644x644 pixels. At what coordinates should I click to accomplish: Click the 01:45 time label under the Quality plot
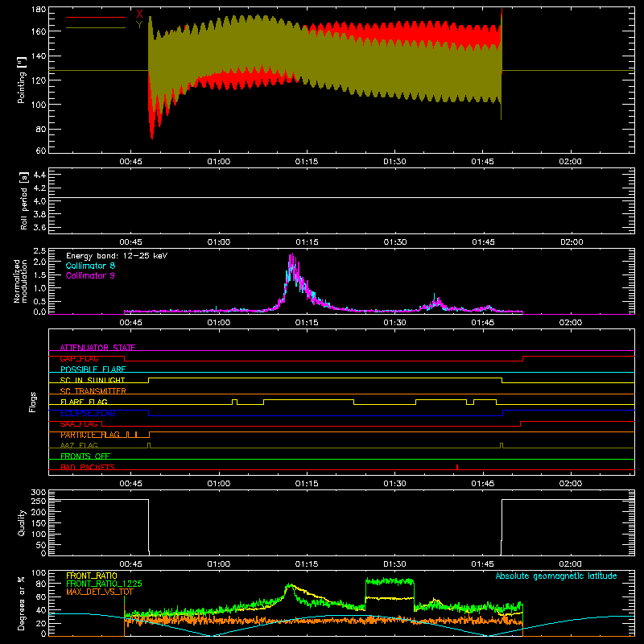coord(482,564)
